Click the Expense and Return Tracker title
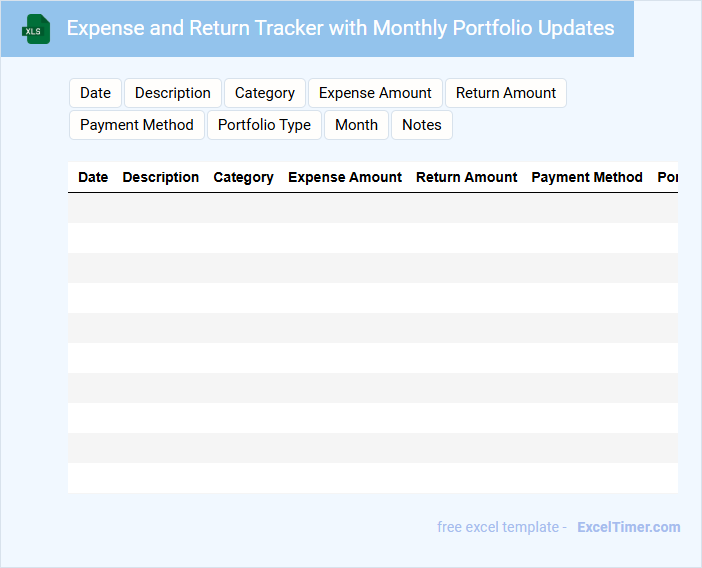This screenshot has width=702, height=568. pos(340,28)
